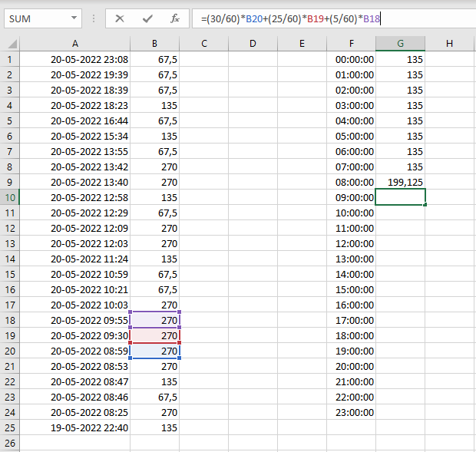Click formula bar options dots
The width and height of the screenshot is (476, 452).
(x=94, y=19)
